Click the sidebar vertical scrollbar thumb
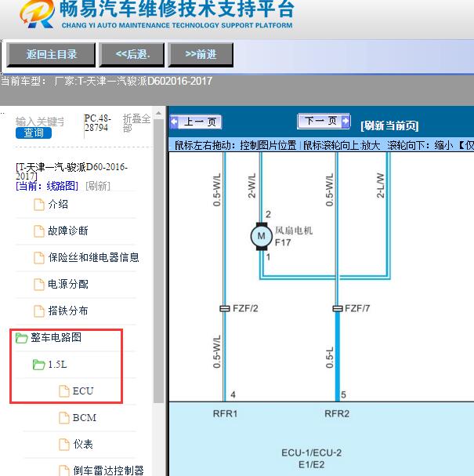 (158, 261)
